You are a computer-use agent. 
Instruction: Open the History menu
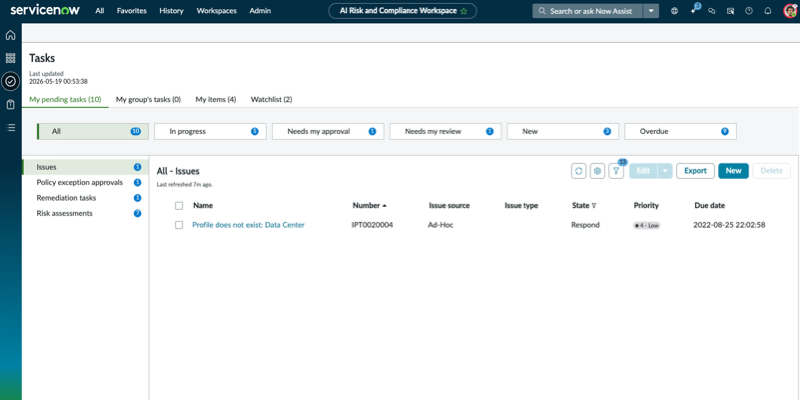(171, 11)
